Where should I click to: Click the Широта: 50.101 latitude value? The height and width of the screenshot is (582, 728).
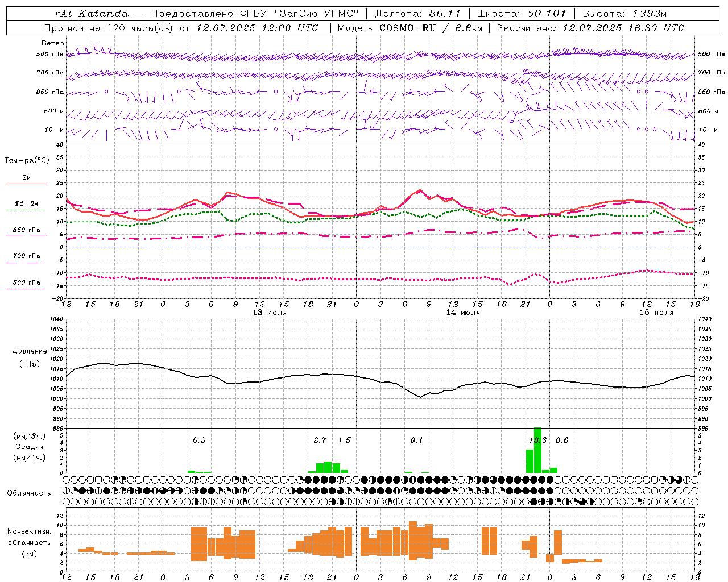[x=522, y=14]
